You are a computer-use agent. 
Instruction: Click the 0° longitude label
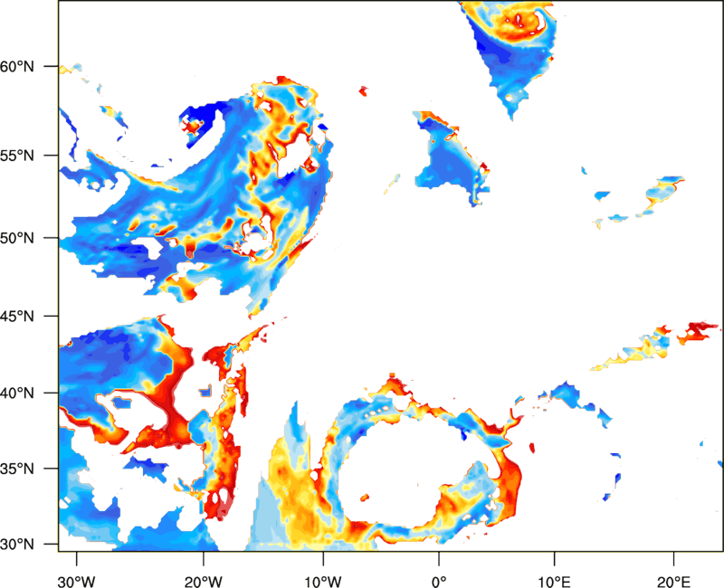(x=439, y=582)
